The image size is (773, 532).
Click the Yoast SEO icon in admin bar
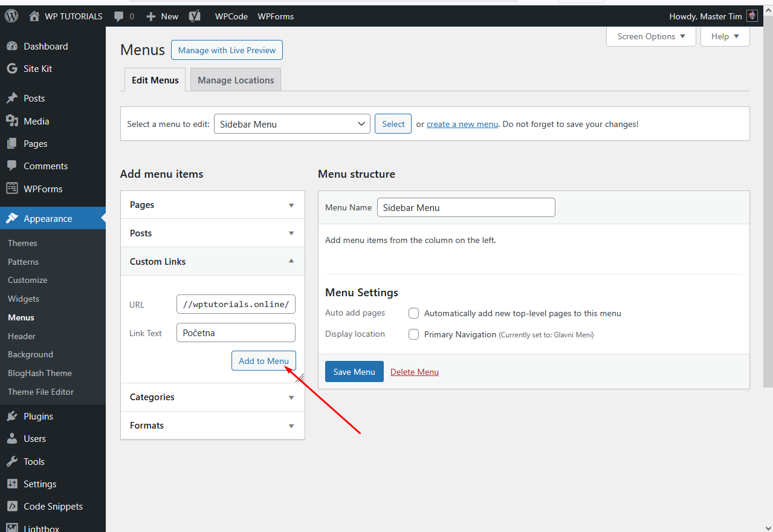[x=195, y=16]
